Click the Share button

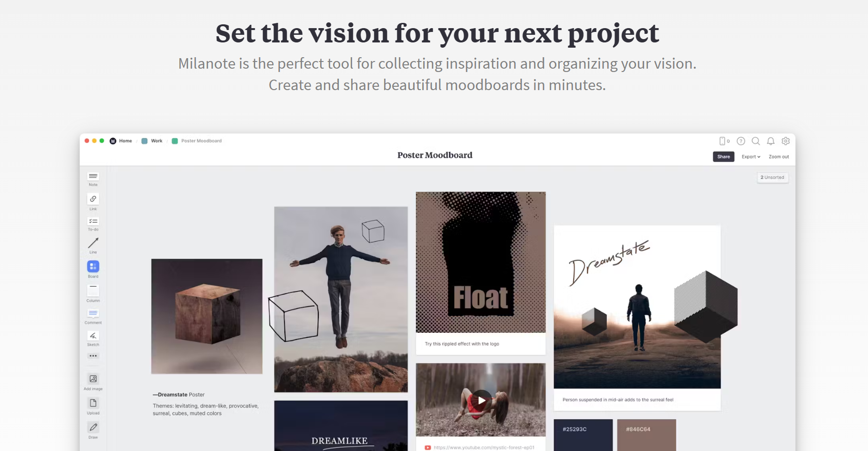723,157
